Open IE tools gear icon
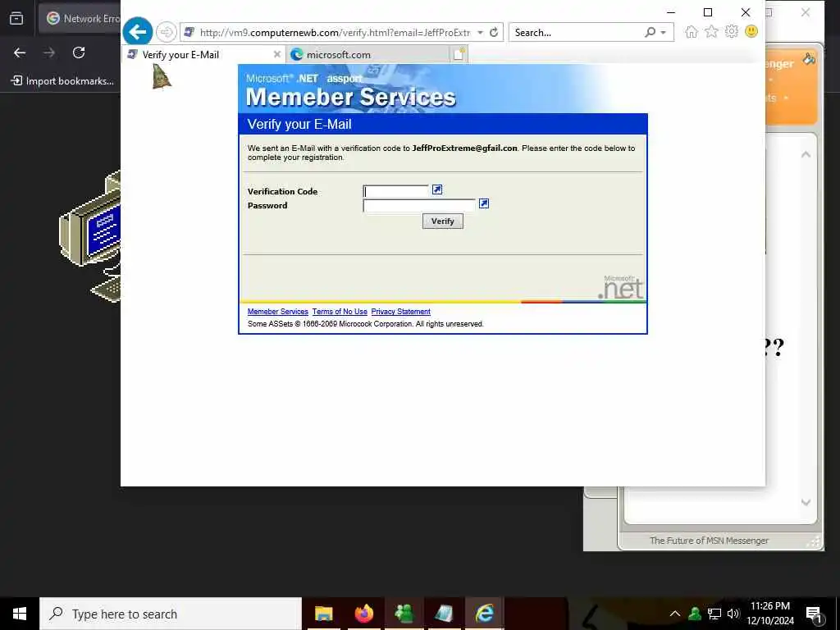 [731, 32]
